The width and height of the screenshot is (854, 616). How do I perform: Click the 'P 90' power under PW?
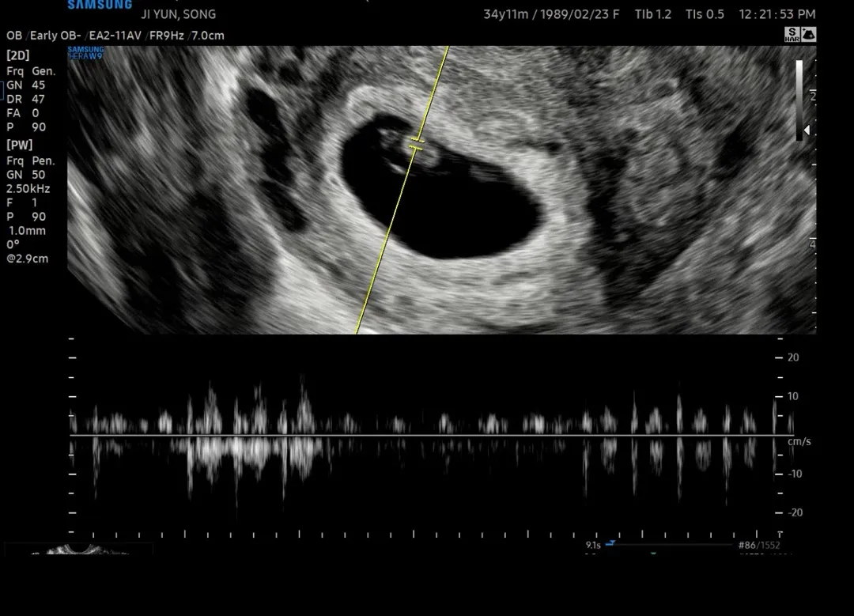pyautogui.click(x=26, y=217)
